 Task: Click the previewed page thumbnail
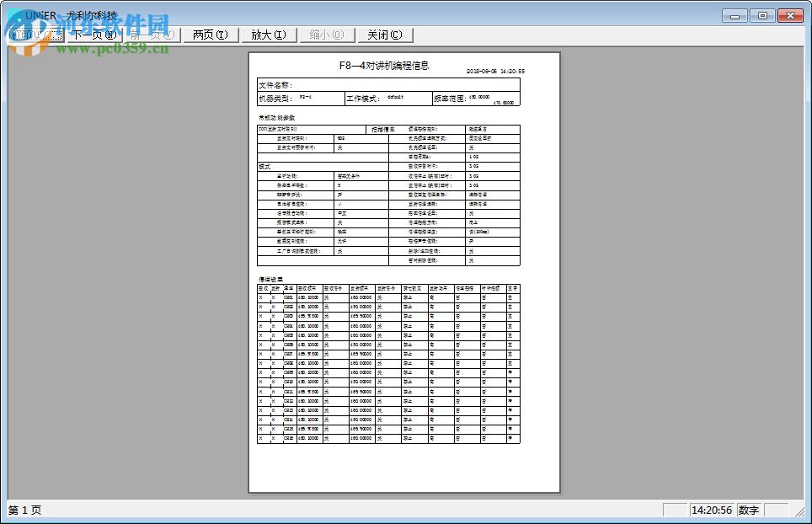[x=404, y=272]
